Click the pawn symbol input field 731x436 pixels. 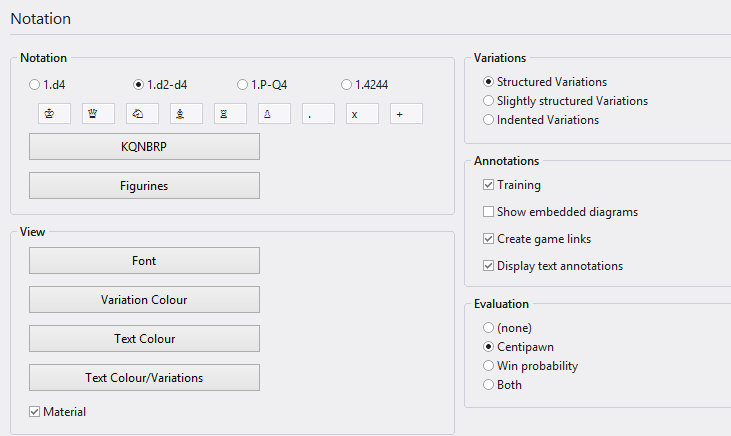click(274, 114)
